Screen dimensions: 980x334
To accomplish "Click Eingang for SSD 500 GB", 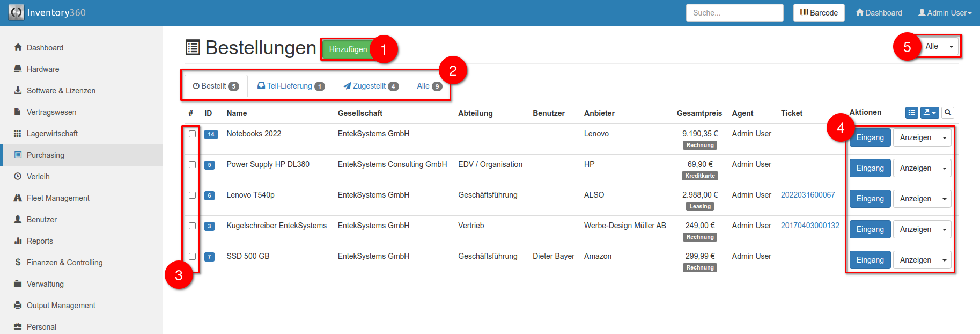I will point(870,260).
